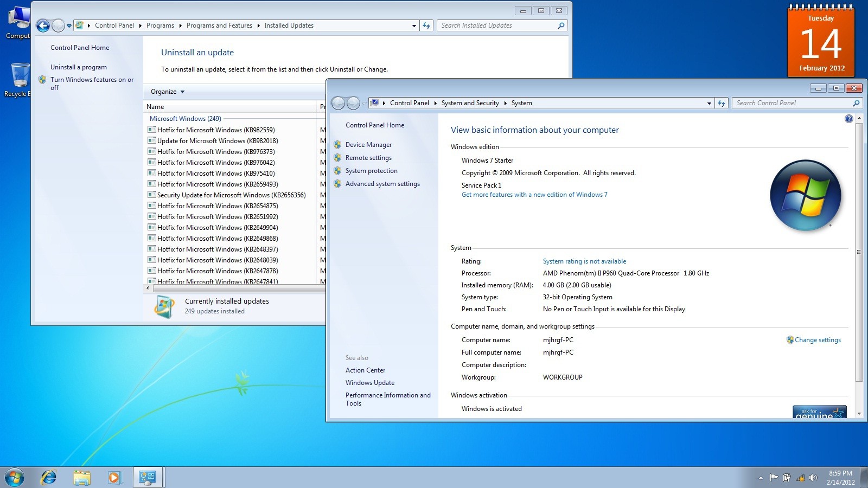Open Windows Explorer folder icon on taskbar

click(82, 478)
